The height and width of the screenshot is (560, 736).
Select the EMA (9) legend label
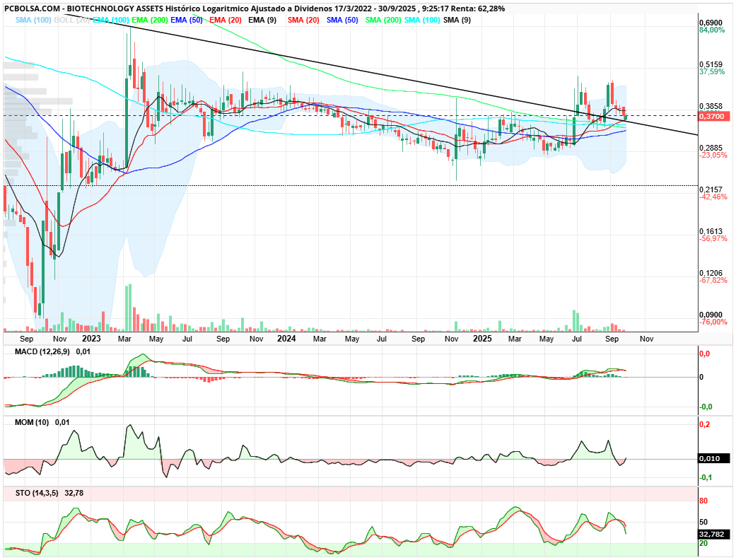pos(262,20)
